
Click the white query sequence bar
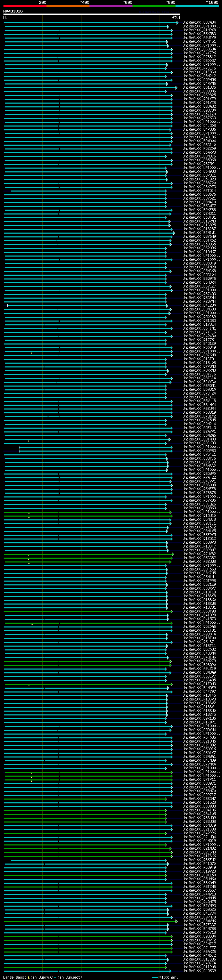92,14
